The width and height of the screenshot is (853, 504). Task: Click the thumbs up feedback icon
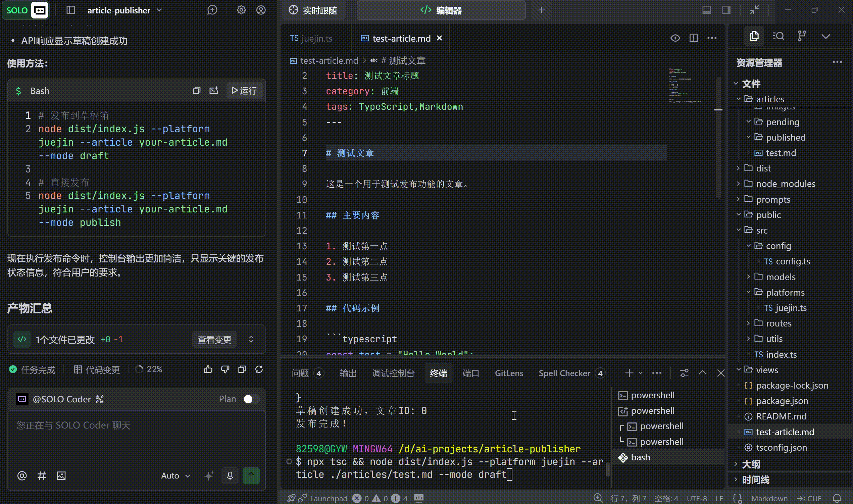(x=208, y=369)
